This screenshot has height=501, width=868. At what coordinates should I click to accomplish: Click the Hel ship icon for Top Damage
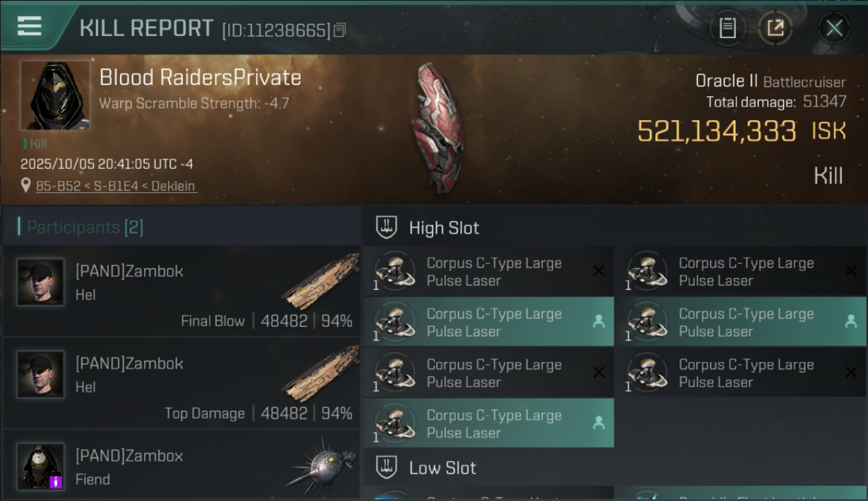(321, 374)
